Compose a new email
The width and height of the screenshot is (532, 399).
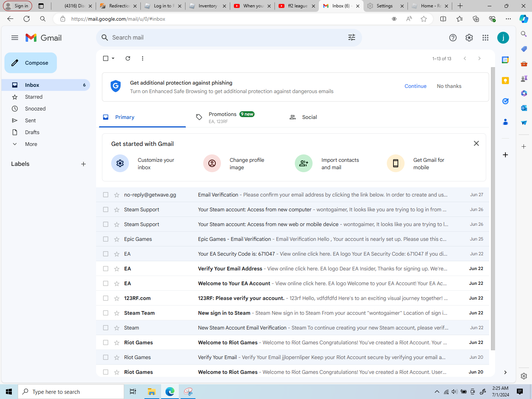tap(31, 63)
